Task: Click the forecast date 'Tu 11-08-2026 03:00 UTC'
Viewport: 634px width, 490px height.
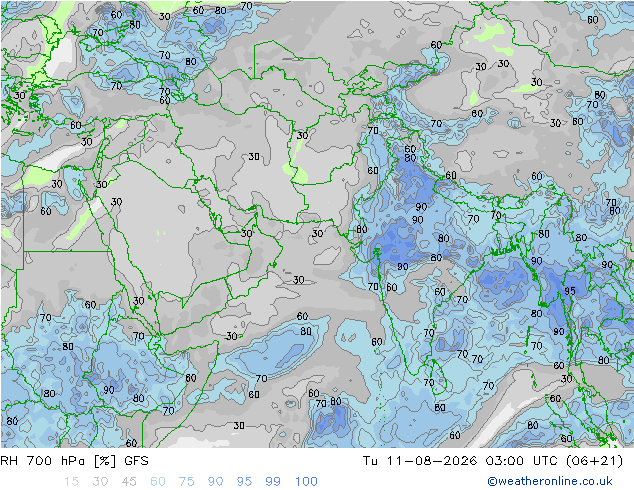Action: click(x=460, y=461)
